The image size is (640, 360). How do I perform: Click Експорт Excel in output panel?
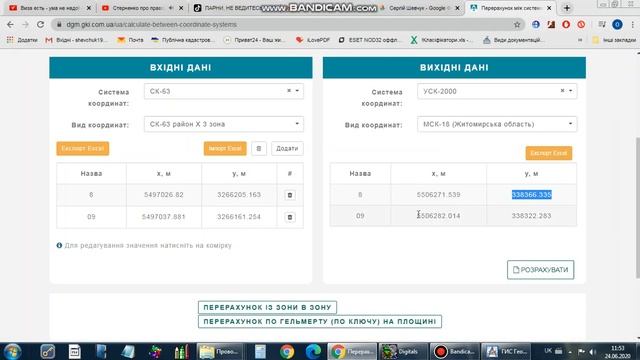click(x=549, y=153)
